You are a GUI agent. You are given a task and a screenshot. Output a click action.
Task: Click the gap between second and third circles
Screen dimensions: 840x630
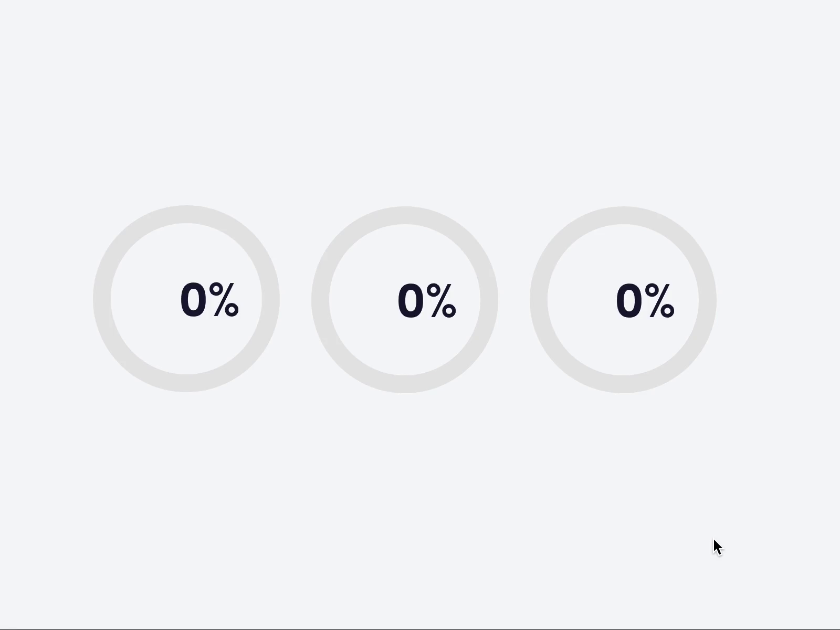[514, 299]
